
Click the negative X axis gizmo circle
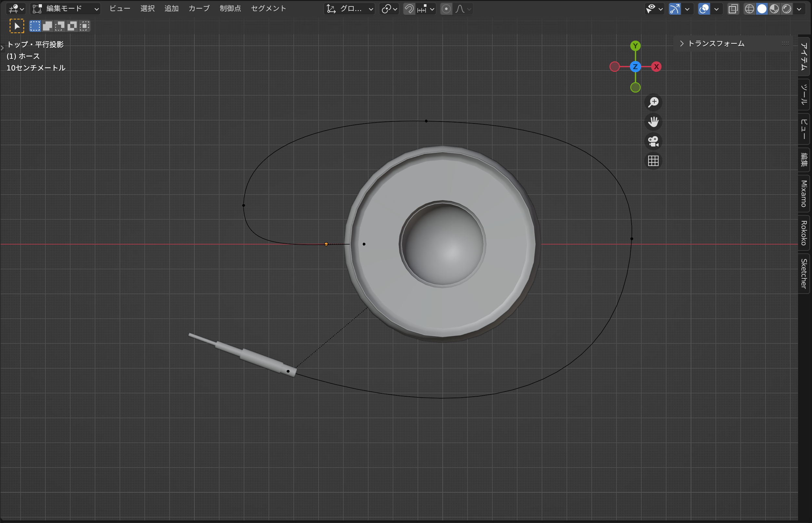click(615, 67)
